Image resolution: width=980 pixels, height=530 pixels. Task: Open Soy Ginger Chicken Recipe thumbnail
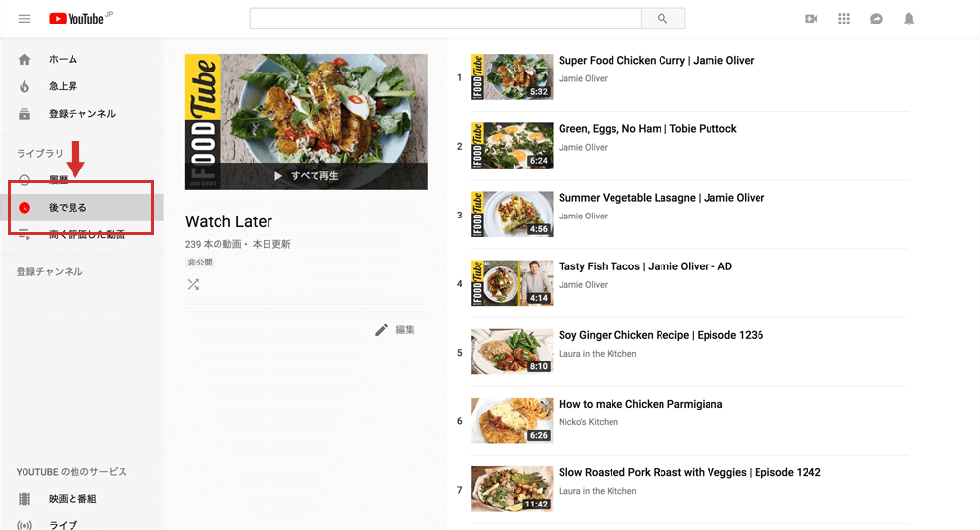(512, 352)
